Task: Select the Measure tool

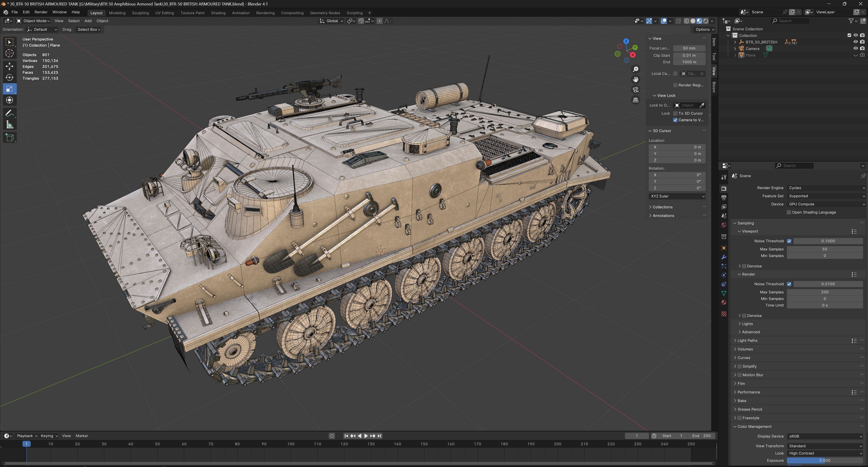Action: (10, 125)
